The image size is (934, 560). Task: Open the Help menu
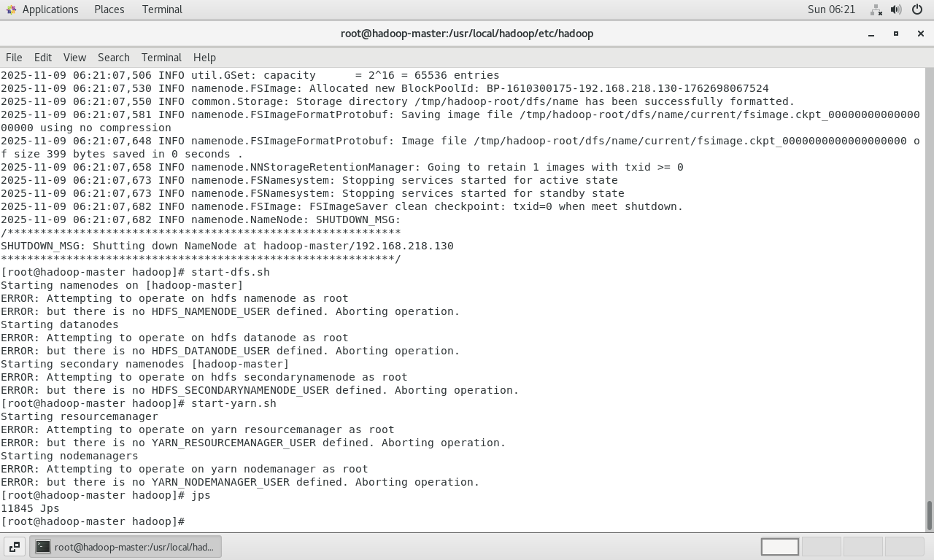tap(204, 58)
